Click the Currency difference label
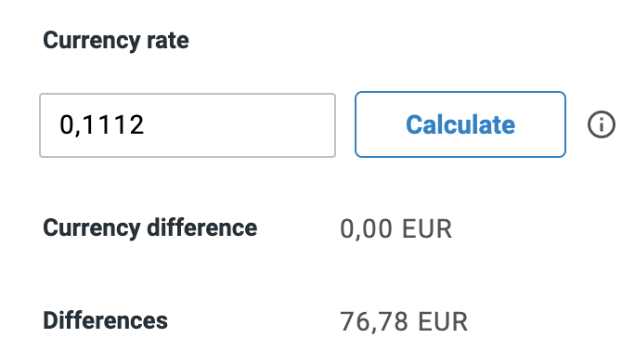This screenshot has height=364, width=622. click(x=150, y=227)
